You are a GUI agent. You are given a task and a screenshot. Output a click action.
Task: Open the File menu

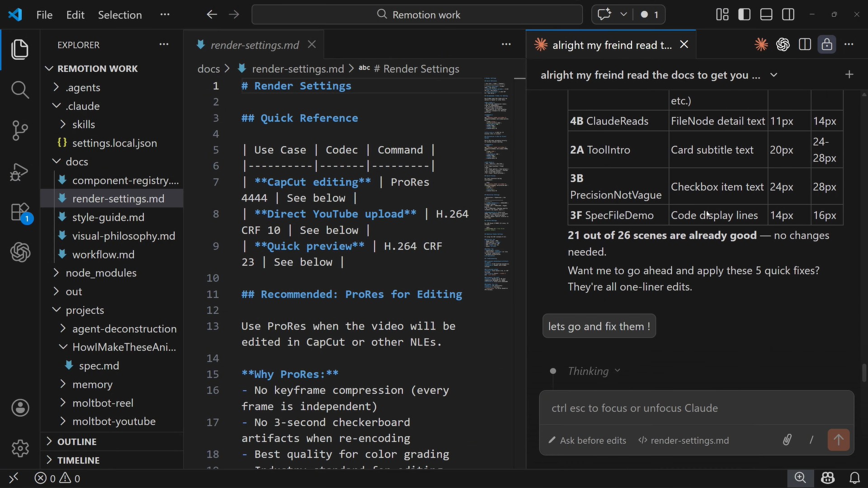click(x=44, y=15)
